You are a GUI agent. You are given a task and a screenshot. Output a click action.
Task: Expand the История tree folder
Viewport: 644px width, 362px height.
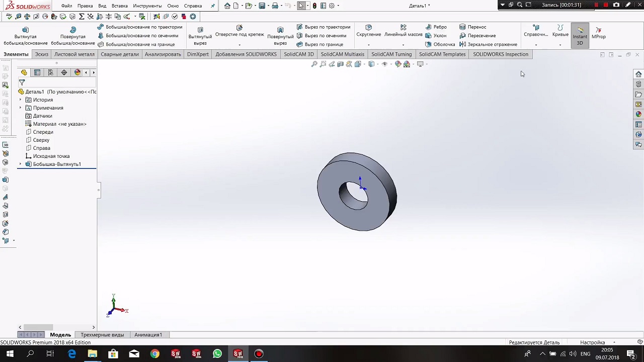(x=21, y=100)
